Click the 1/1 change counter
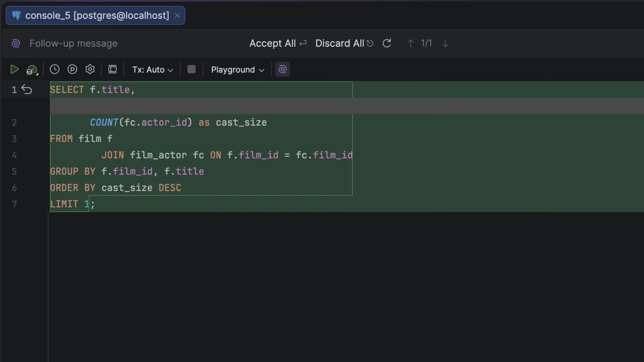This screenshot has width=644, height=362. pyautogui.click(x=426, y=43)
